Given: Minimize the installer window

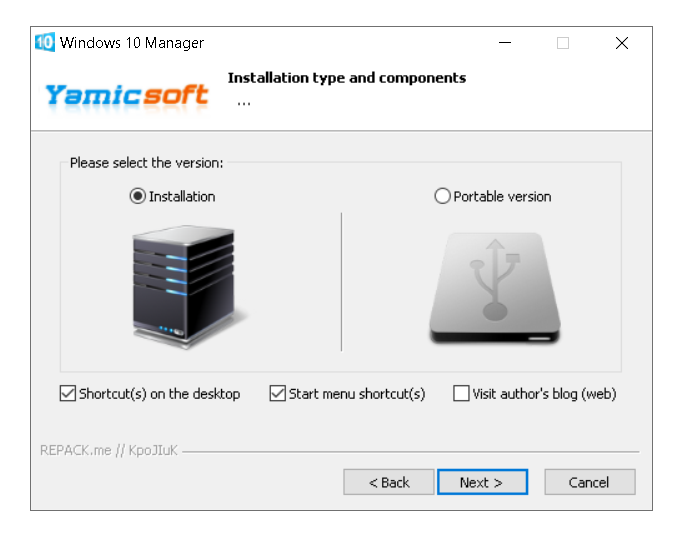Looking at the screenshot, I should coord(505,43).
